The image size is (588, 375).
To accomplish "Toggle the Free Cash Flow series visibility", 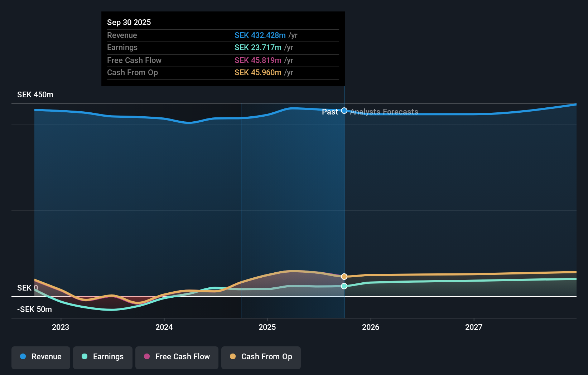I will click(177, 357).
